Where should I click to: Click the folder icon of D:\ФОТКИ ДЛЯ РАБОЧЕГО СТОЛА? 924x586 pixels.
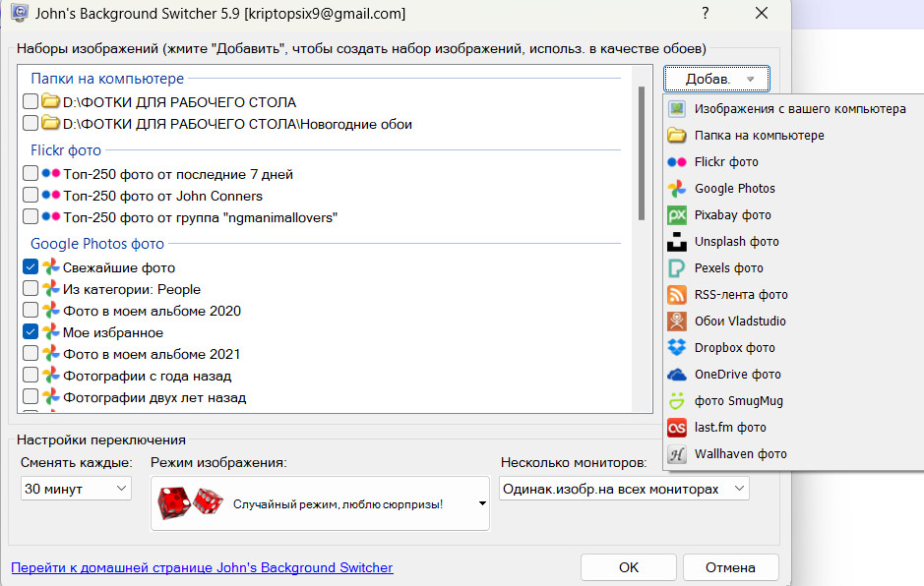51,102
